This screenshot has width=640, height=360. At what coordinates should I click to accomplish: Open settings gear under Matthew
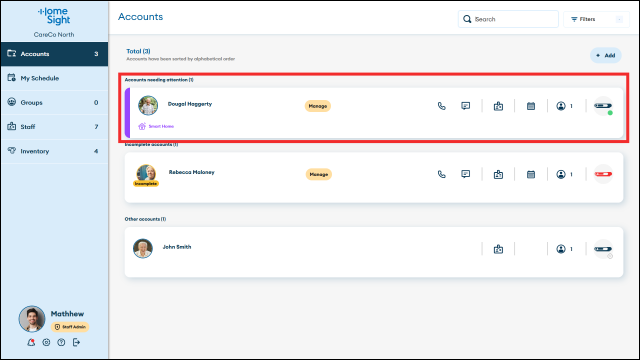46,342
